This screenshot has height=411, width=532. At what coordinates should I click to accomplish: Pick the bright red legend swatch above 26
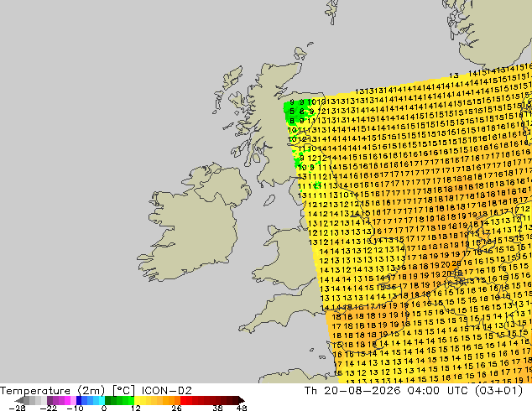[x=183, y=400]
